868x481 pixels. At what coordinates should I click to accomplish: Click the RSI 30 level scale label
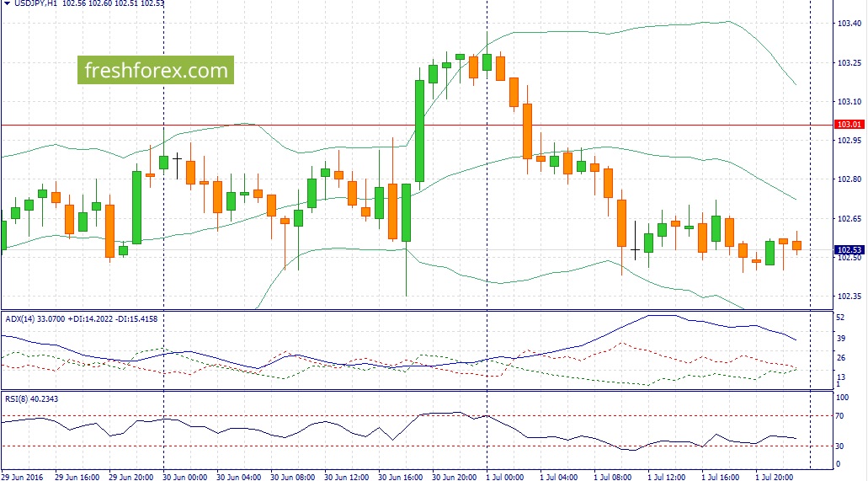pyautogui.click(x=839, y=446)
